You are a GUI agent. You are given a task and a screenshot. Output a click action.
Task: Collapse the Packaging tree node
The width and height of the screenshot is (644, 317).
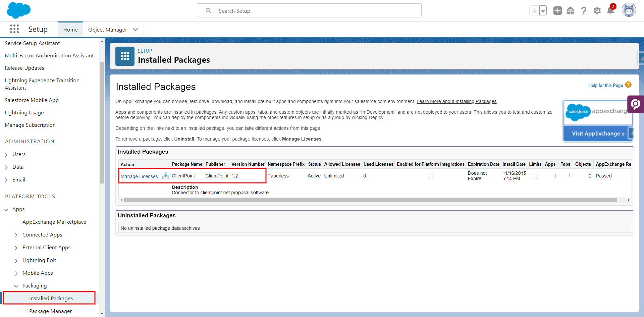coord(16,286)
